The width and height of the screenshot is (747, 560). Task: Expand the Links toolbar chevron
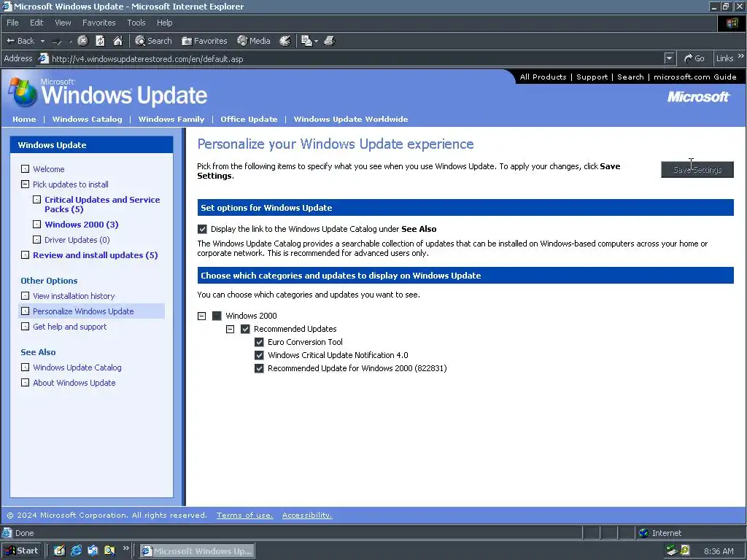coord(741,56)
